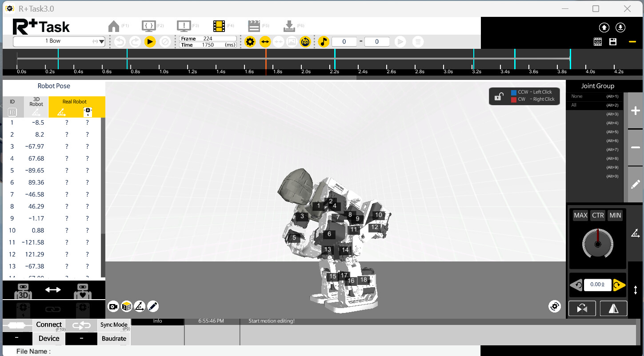Toggle Sync Mode (F9)

(x=114, y=325)
